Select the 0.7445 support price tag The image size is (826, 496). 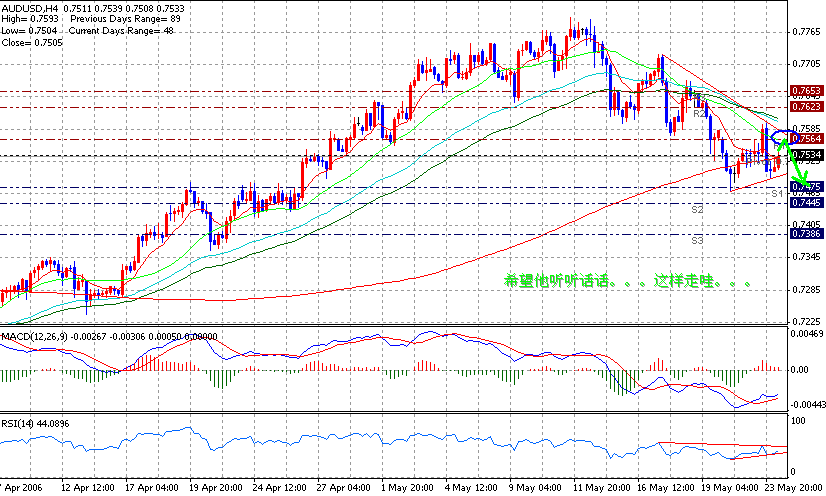807,203
